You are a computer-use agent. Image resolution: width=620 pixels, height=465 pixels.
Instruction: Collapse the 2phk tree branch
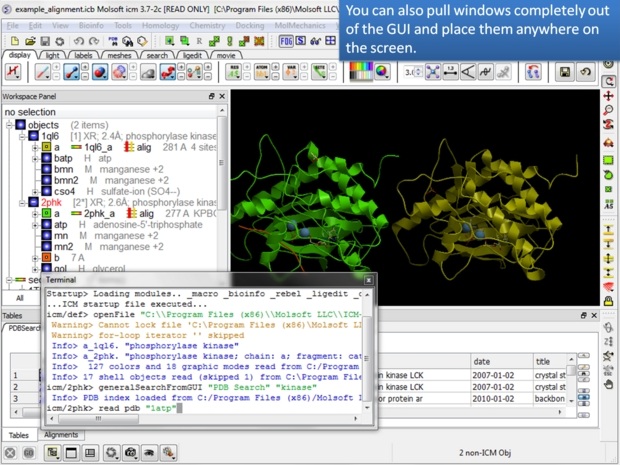coord(22,202)
